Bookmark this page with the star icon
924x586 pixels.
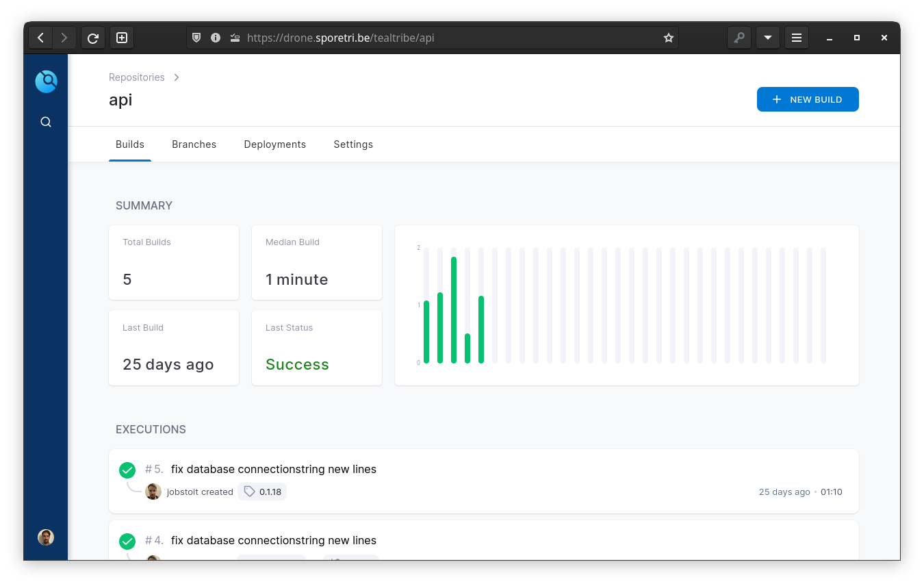pos(668,38)
